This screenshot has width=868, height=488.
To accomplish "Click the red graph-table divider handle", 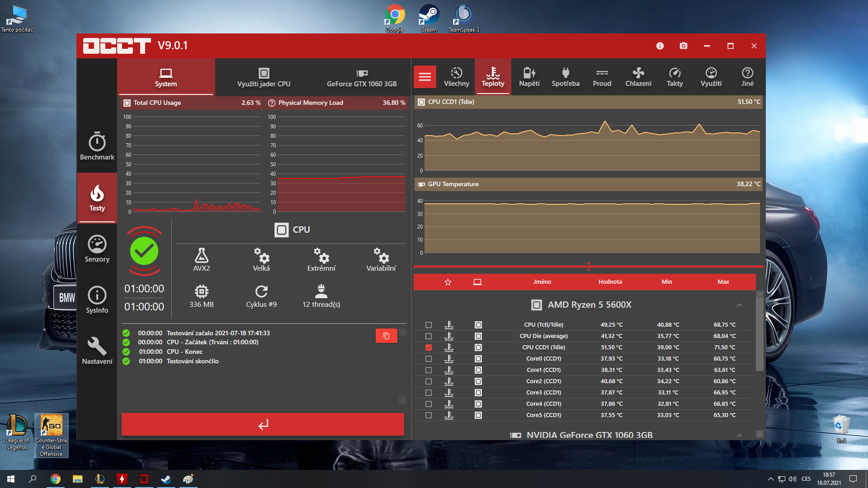I will [588, 267].
